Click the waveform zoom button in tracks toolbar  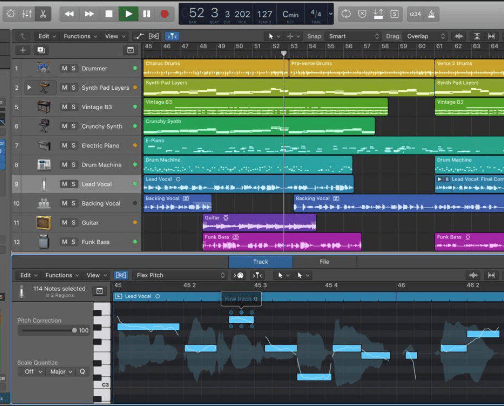pos(459,36)
